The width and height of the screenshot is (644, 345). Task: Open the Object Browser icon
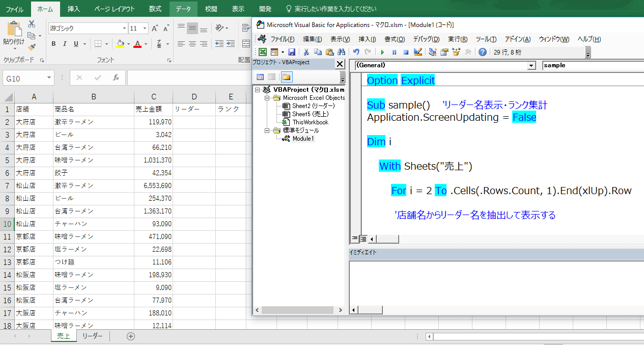(456, 52)
